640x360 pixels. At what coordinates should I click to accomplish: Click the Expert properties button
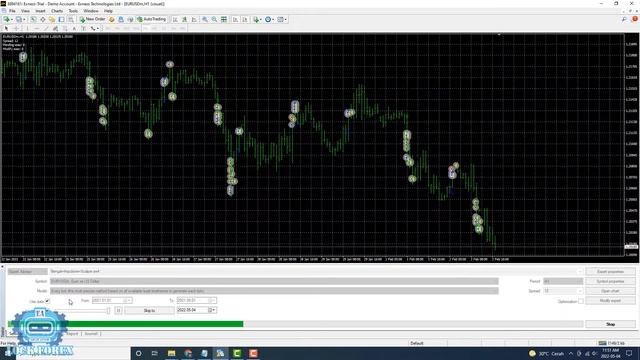click(x=611, y=271)
